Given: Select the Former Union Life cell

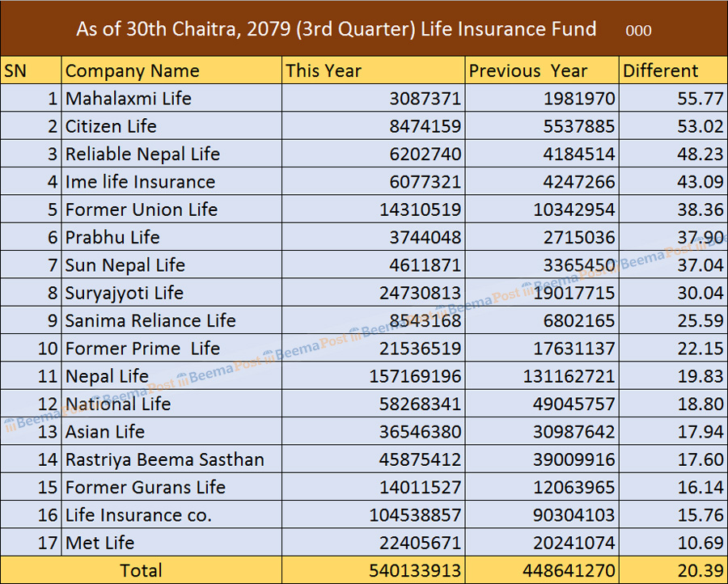Looking at the screenshot, I should [x=142, y=209].
